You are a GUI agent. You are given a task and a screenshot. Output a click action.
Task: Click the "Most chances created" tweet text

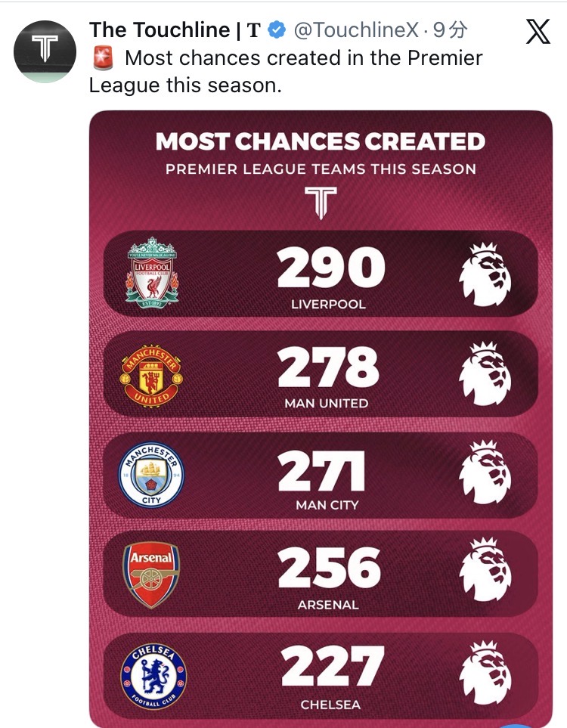[x=286, y=71]
